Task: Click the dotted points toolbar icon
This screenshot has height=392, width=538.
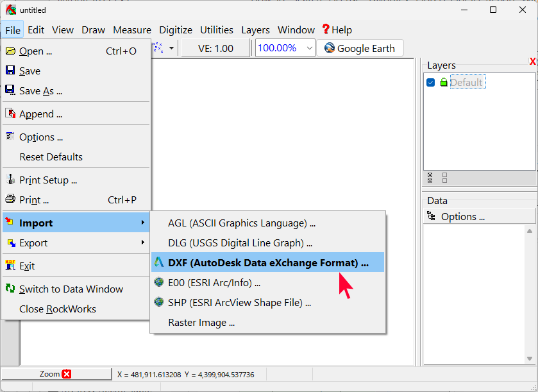Action: [x=158, y=48]
